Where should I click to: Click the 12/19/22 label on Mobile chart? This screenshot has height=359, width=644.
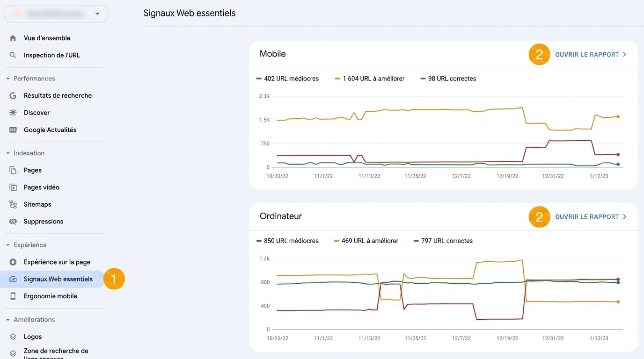pos(507,176)
